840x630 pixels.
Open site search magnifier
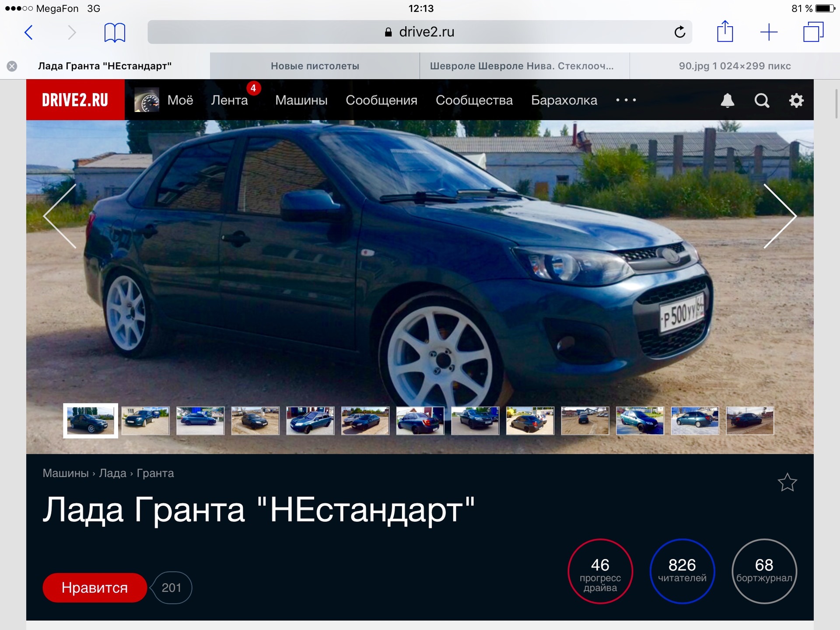[762, 101]
